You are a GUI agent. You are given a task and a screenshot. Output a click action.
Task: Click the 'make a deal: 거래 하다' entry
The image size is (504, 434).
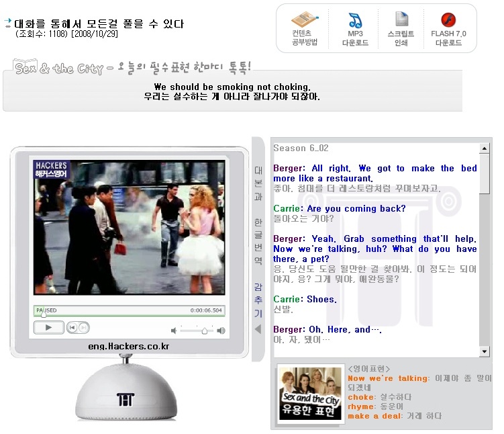(x=395, y=416)
